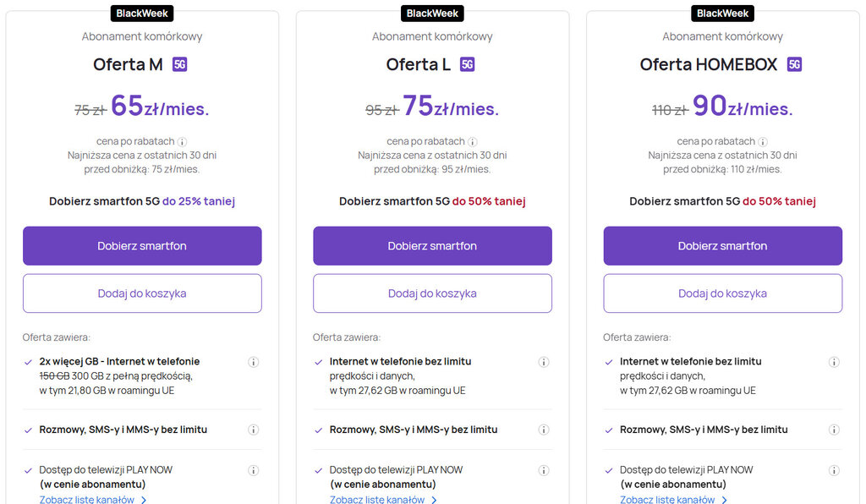Click the 5G badge next to Oferta HOMEBOX

(x=794, y=64)
